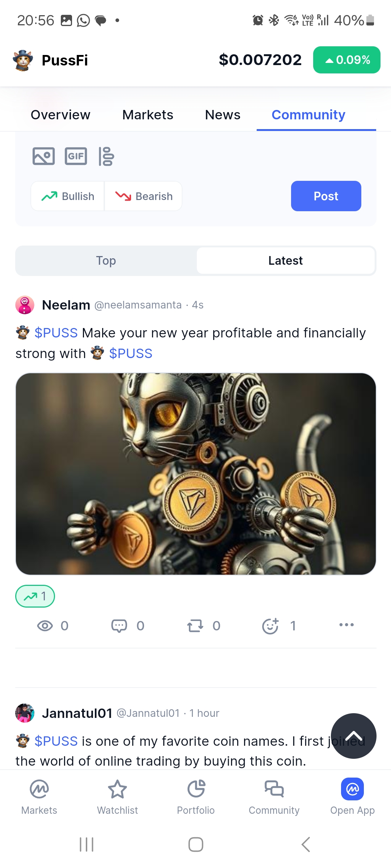Image resolution: width=391 pixels, height=868 pixels.
Task: Toggle the green bullish reaction badge
Action: pos(35,596)
